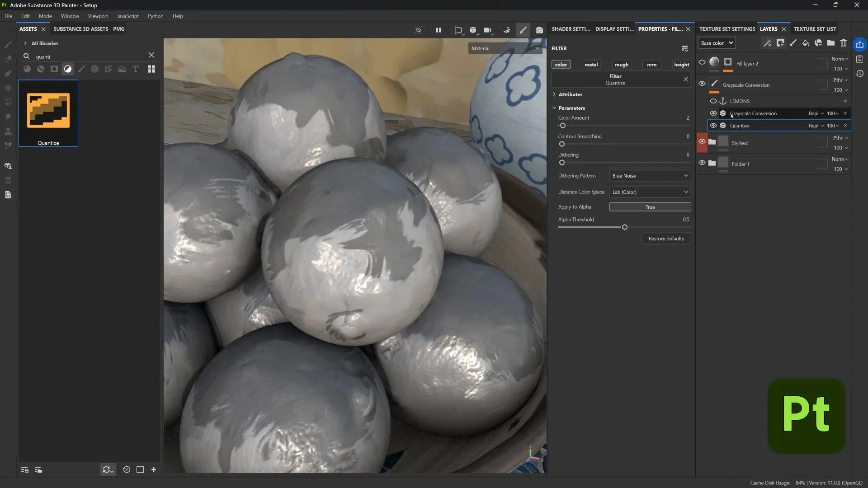Open the Viewport menu

click(98, 16)
